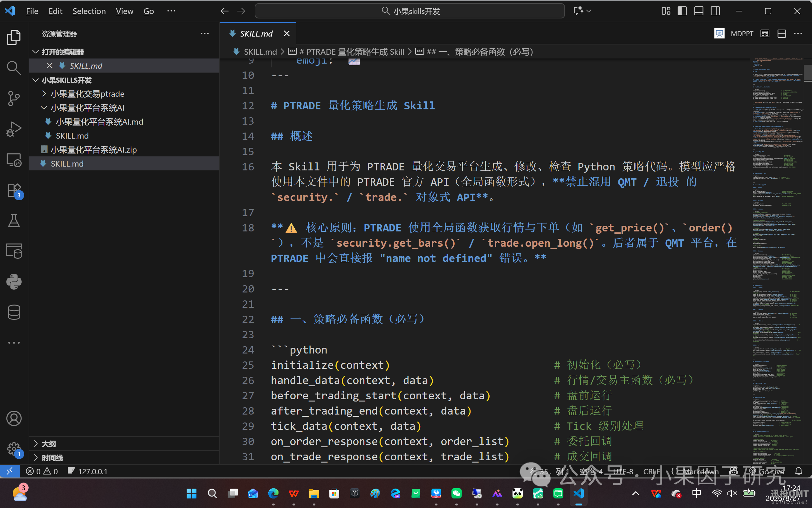Viewport: 812px width, 508px height.
Task: Split the editor layout
Action: point(782,34)
